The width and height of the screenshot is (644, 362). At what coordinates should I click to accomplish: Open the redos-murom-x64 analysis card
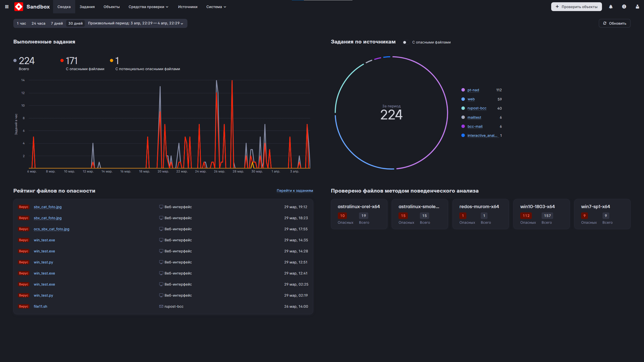point(480,214)
